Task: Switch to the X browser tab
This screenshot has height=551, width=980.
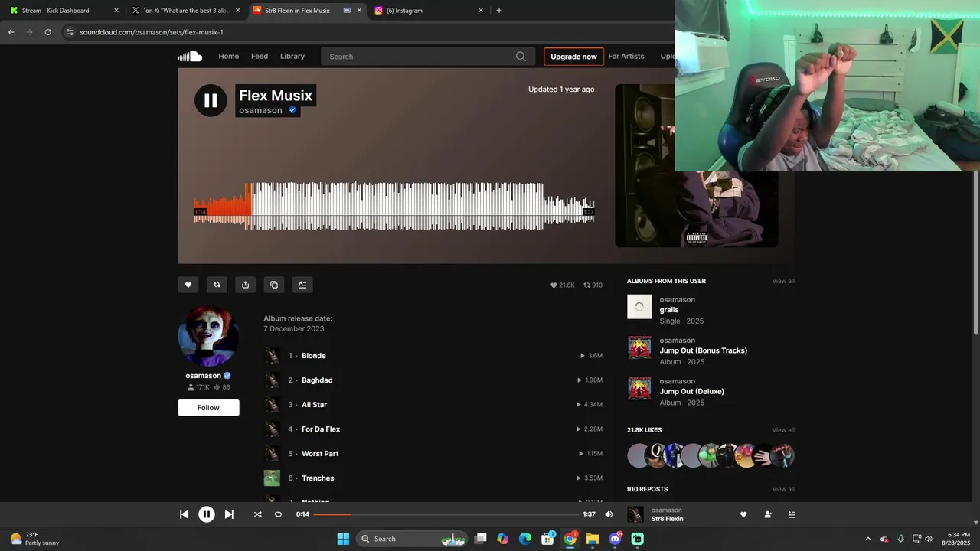Action: (186, 11)
